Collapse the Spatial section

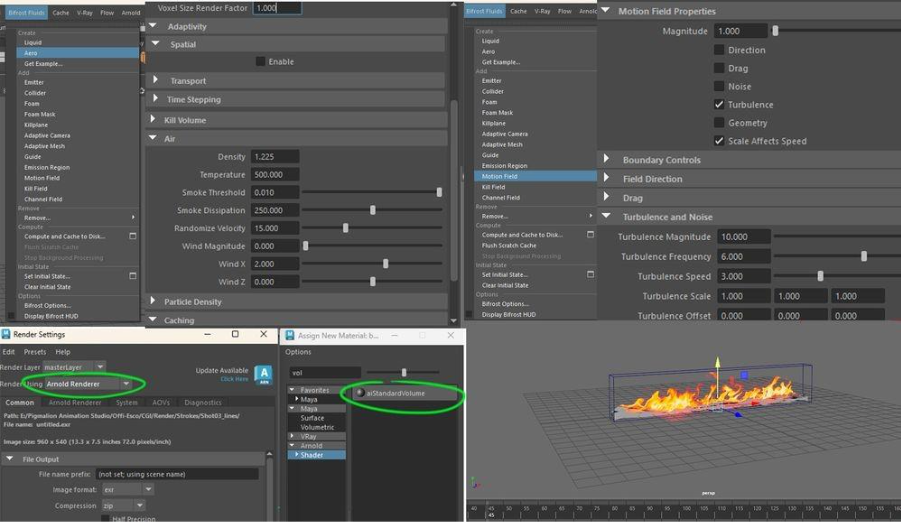(155, 44)
